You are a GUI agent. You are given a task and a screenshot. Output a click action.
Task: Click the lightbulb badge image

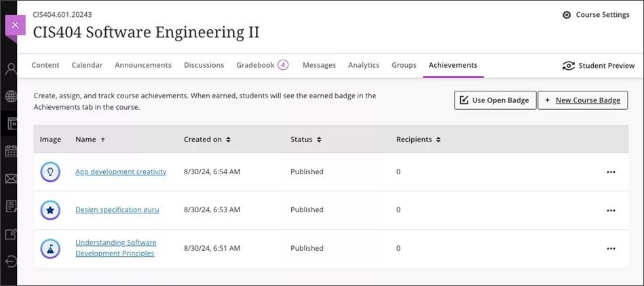click(x=50, y=172)
